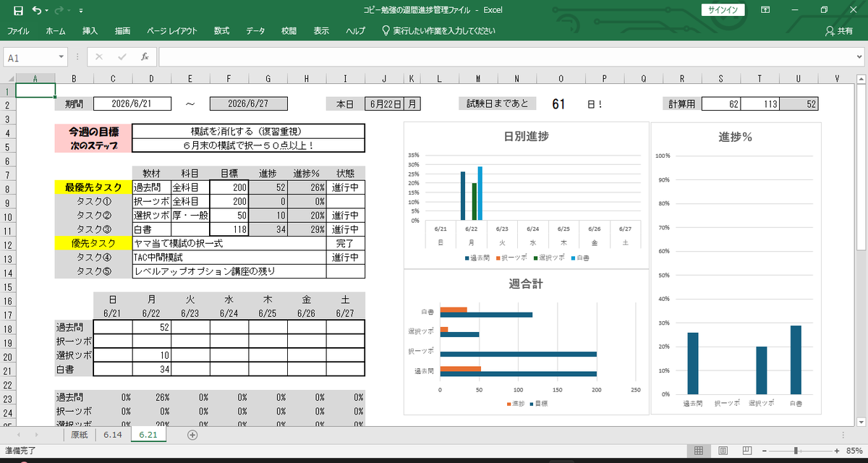Select the TAC中間模試 cell

pos(229,258)
